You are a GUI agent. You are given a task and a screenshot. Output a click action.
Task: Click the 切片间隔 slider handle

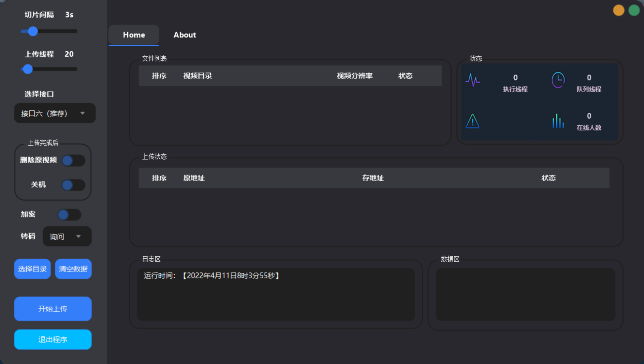pos(33,31)
